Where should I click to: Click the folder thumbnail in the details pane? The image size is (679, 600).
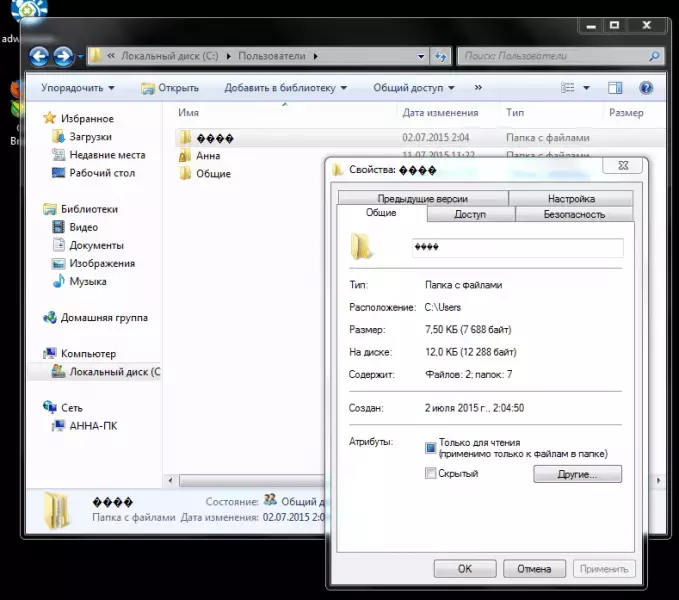coord(56,511)
